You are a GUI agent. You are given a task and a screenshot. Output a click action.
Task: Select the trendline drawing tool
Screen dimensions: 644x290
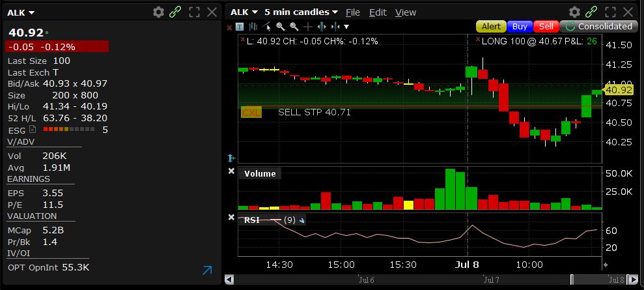[267, 27]
